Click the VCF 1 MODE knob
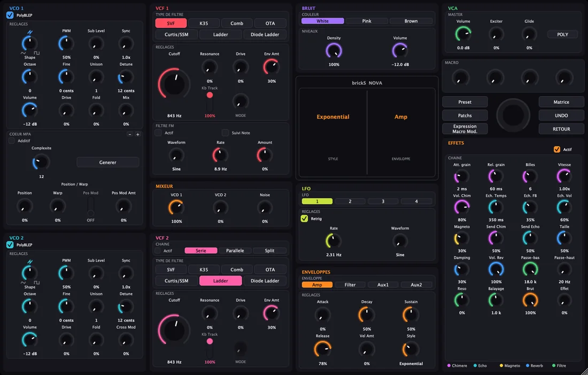 [241, 101]
